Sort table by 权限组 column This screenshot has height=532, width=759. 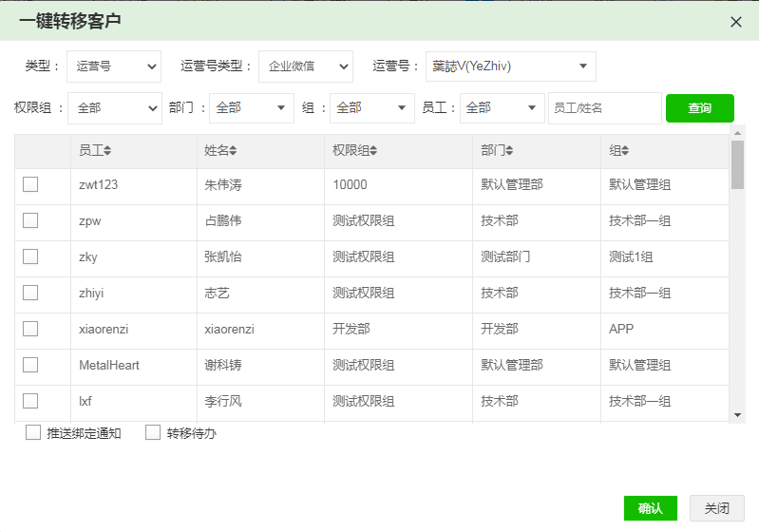pyautogui.click(x=355, y=151)
